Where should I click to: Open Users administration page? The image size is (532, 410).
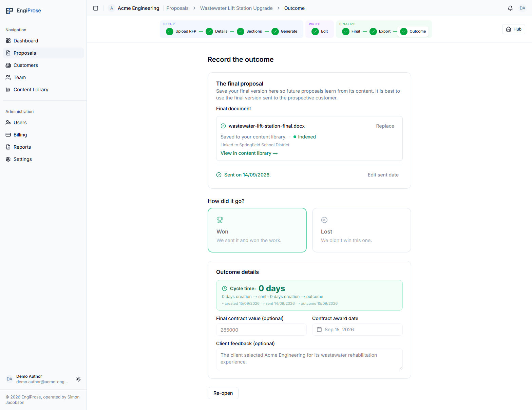tap(43, 123)
